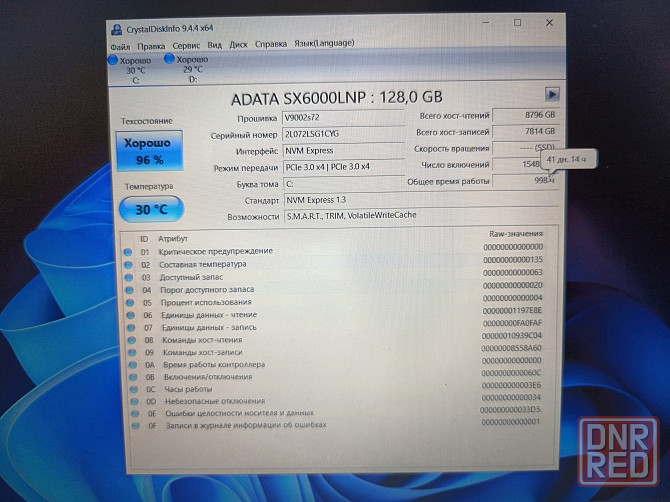Screen dimensions: 670x502
Task: Click the serial number field 2L072LSG1CYG
Action: pos(343,134)
